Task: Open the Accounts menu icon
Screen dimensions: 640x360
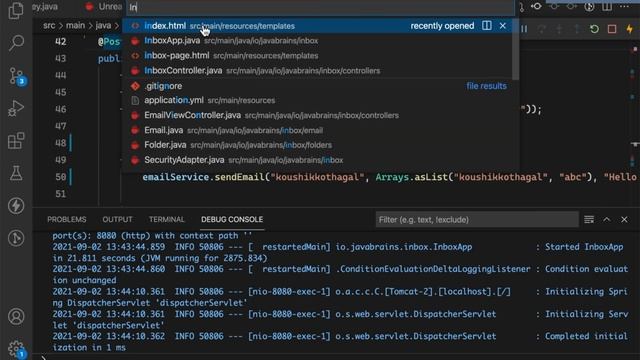Action: pos(16,317)
